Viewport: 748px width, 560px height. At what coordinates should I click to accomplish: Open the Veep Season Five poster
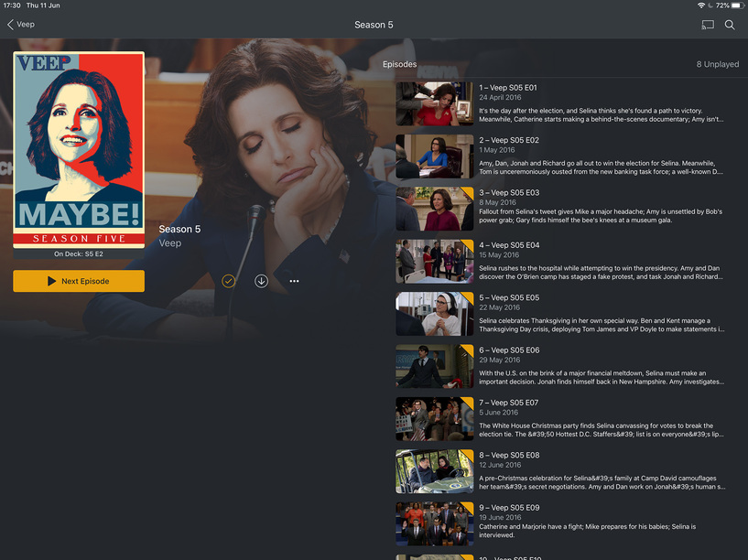[x=79, y=150]
